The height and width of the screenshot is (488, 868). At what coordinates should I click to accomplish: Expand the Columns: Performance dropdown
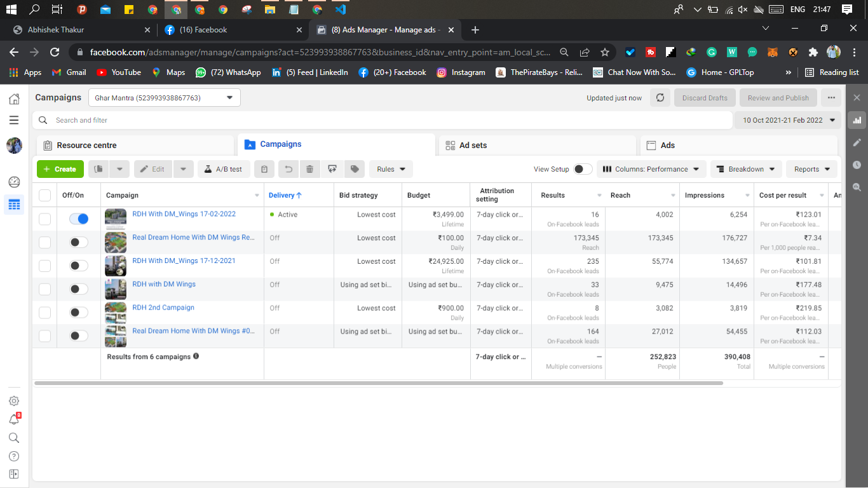[651, 169]
